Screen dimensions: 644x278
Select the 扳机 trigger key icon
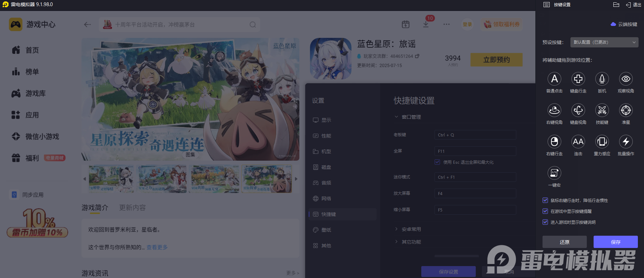[x=602, y=79]
